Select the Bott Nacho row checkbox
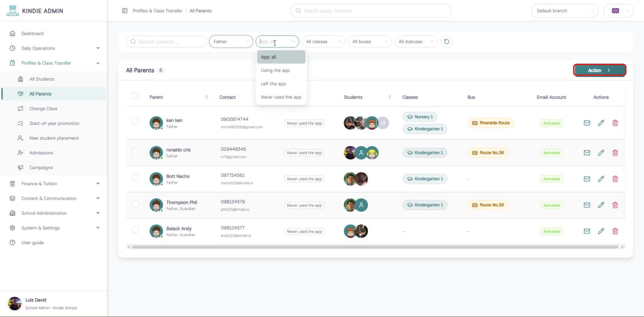Viewport: 644px width, 317px height. click(135, 178)
